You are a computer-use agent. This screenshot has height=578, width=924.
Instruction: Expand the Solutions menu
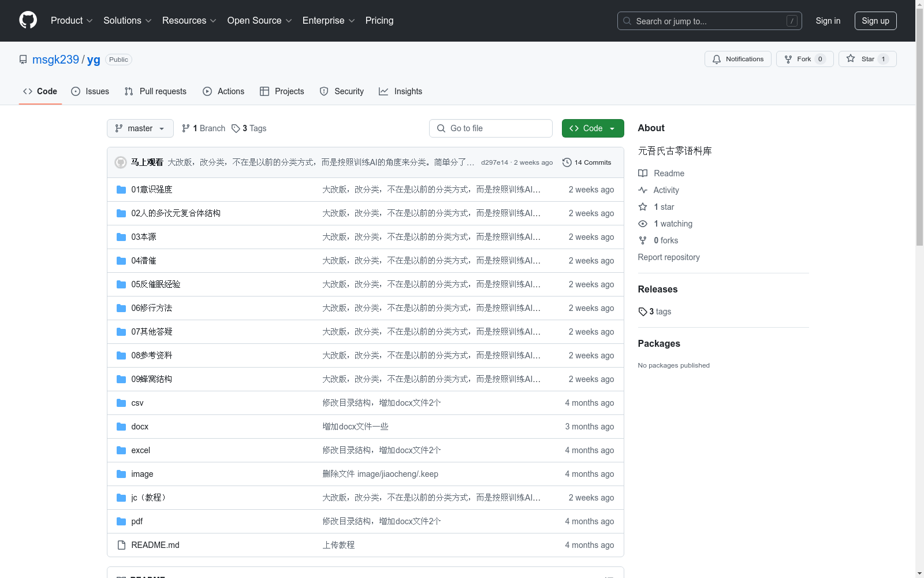pyautogui.click(x=128, y=20)
